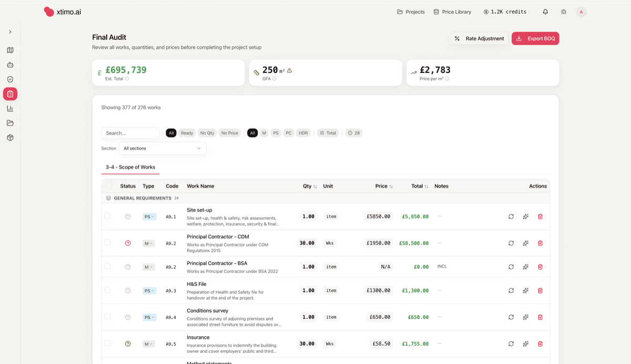The image size is (631, 364).
Task: Select the 3-4 - Scope of Works tab
Action: 130,167
